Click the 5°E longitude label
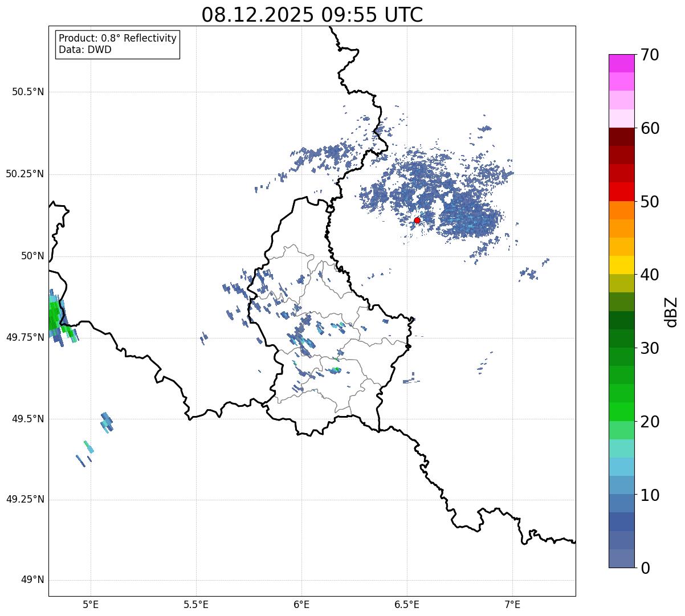Screen dimensions: 685x616 [x=91, y=604]
